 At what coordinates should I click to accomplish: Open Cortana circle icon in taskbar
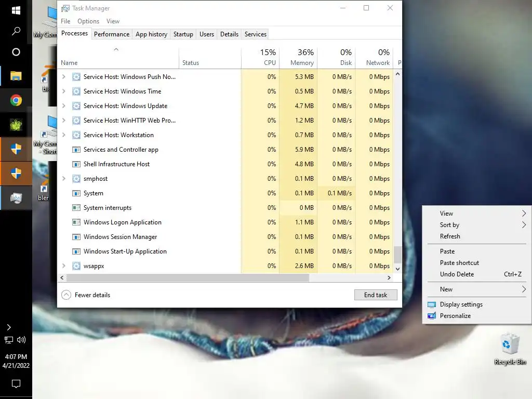(x=16, y=52)
